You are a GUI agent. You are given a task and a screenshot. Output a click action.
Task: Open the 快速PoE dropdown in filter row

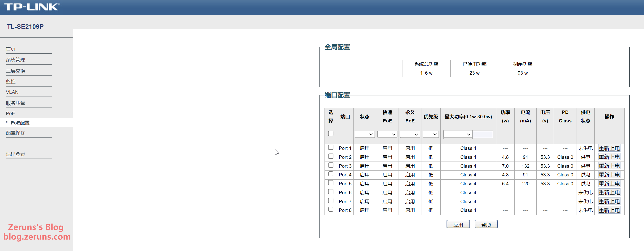pos(387,134)
